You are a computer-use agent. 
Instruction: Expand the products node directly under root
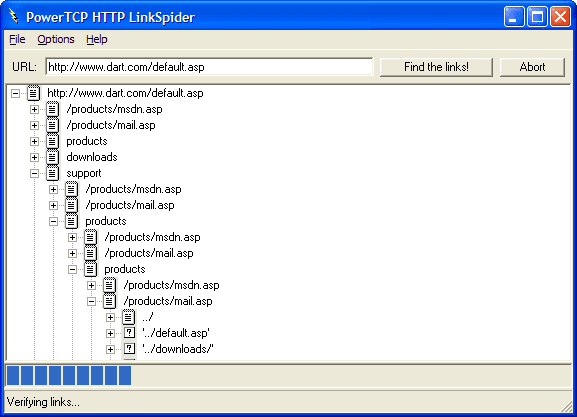[x=34, y=141]
